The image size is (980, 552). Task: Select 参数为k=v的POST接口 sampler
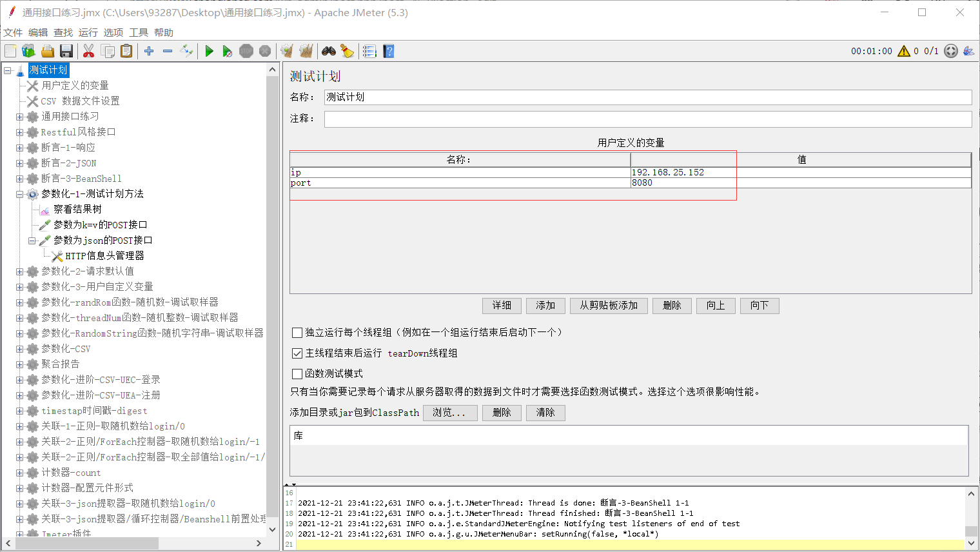[100, 225]
